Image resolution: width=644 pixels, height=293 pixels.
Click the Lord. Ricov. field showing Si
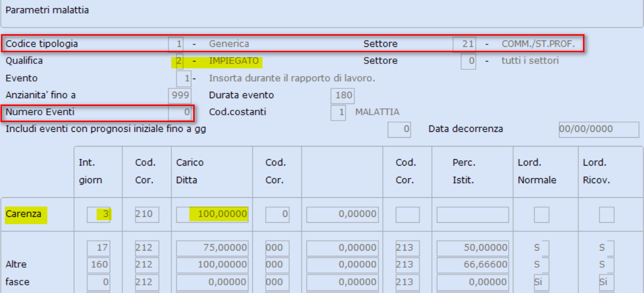pyautogui.click(x=606, y=282)
